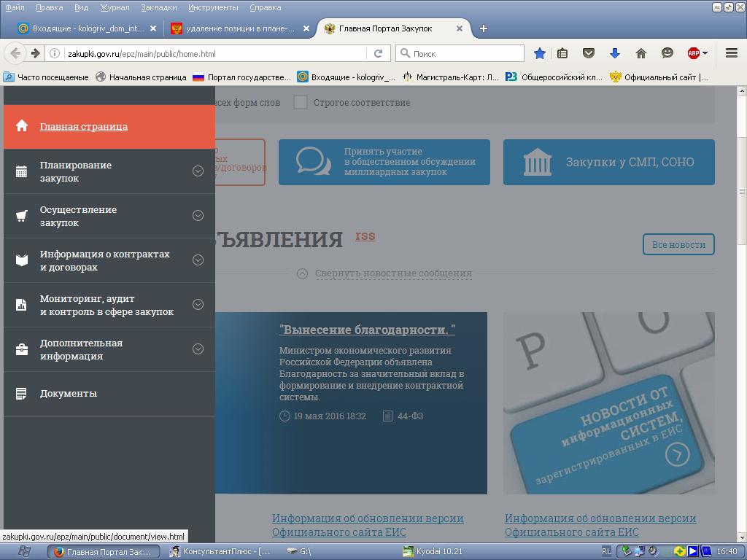747x560 pixels.
Task: Expand Мониторинг, аудит и контроль section
Action: (x=198, y=305)
